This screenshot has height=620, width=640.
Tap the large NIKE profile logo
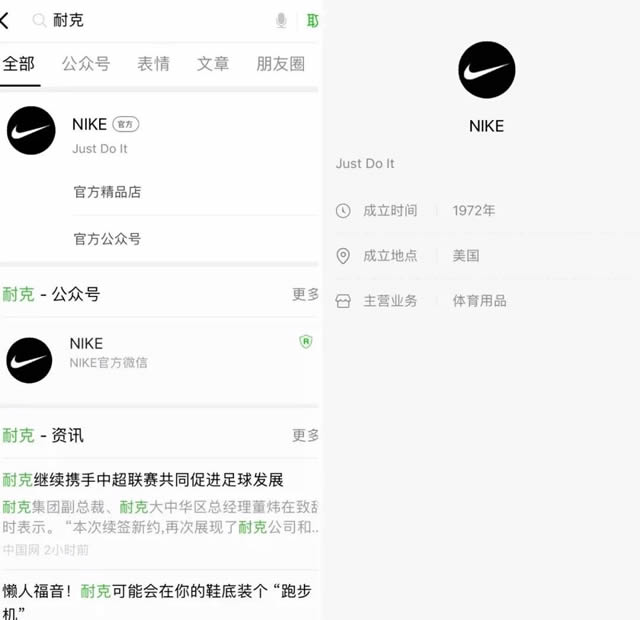pyautogui.click(x=487, y=70)
